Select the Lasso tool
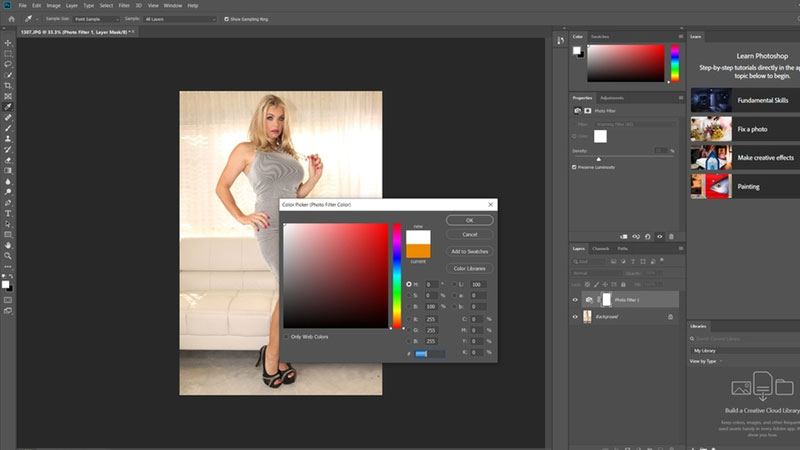Image resolution: width=800 pixels, height=450 pixels. pos(8,64)
